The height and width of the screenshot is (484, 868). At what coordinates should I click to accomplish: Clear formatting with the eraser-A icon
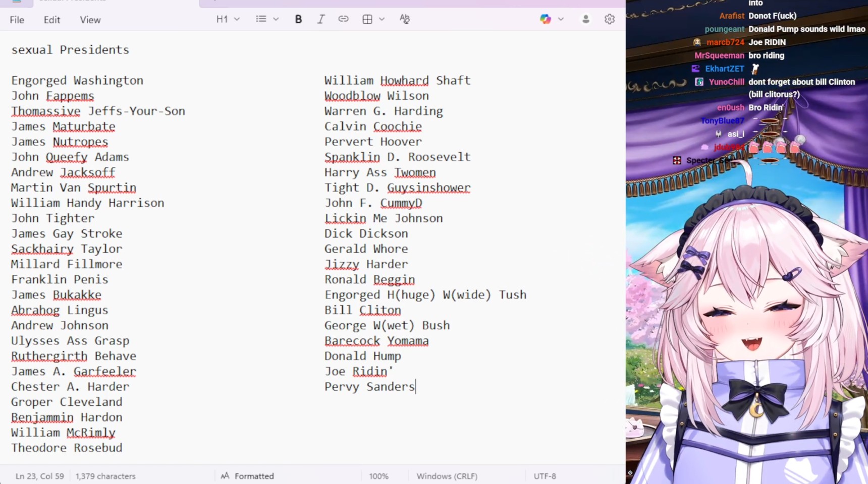tap(405, 19)
